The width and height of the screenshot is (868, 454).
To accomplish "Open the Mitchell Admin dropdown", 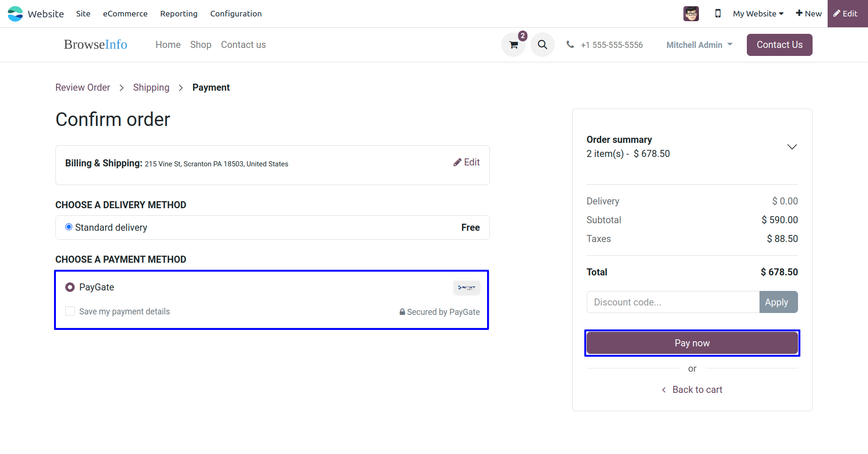I will 699,45.
